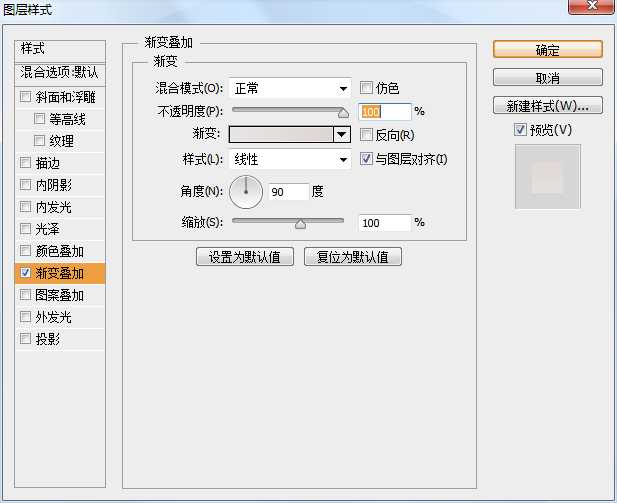Click the 角度 angle input field
The image size is (617, 503).
[287, 191]
